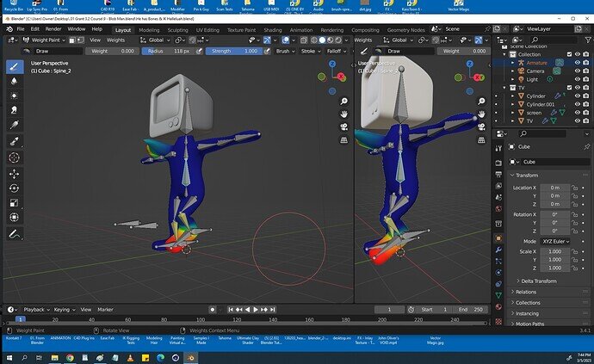
Task: Select the Annotate tool
Action: point(15,234)
